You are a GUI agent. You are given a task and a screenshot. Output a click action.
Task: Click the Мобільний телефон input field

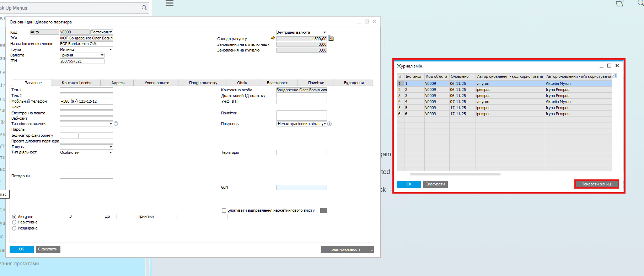point(86,101)
